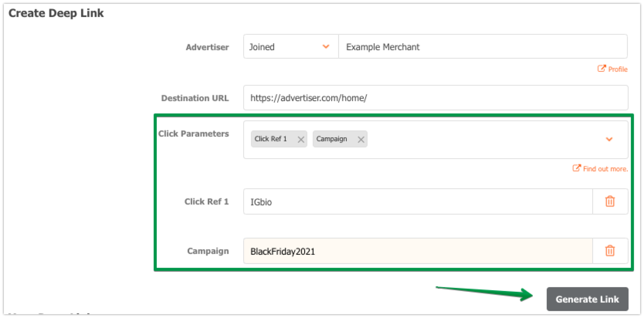Click trash icon beside Campaign field
This screenshot has width=644, height=318.
coord(610,251)
